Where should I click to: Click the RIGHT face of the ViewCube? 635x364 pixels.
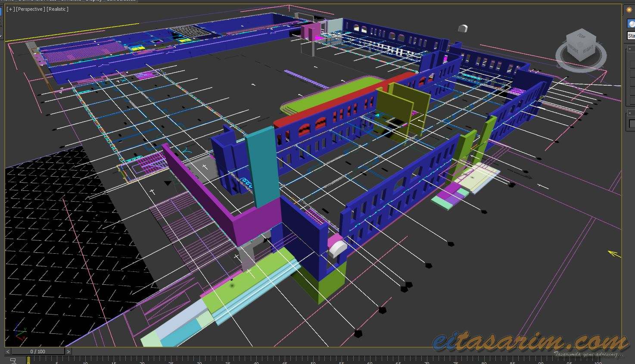click(x=588, y=49)
